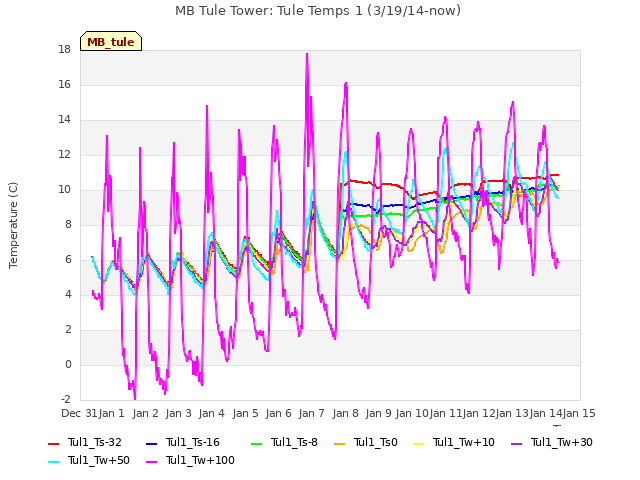
Task: Click the Tul1_Ts-32 legend label
Action: (x=95, y=442)
